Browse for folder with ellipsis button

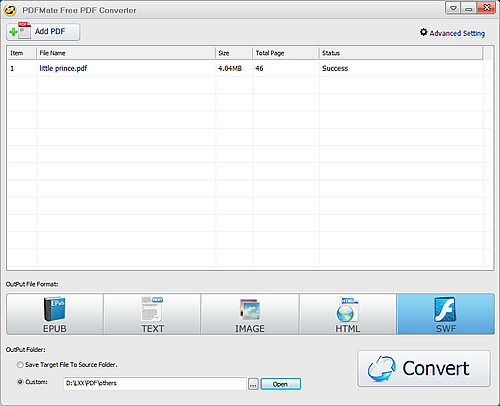[253, 384]
